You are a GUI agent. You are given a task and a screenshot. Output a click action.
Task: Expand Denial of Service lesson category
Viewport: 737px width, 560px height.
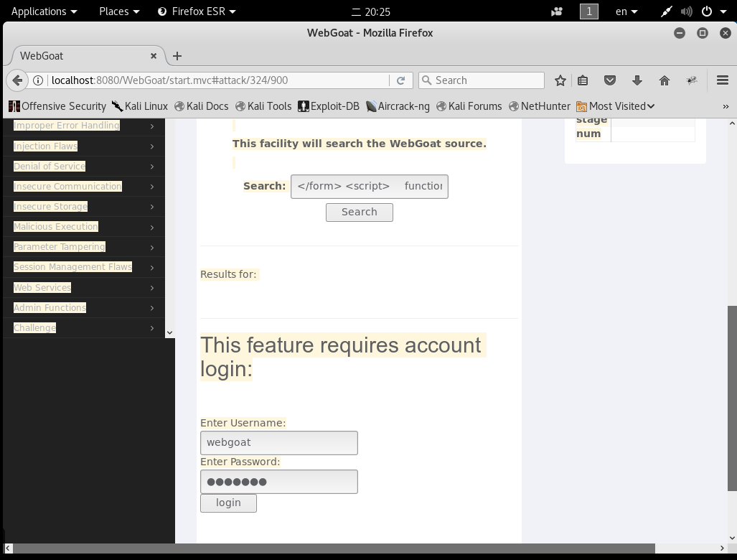[x=84, y=167]
